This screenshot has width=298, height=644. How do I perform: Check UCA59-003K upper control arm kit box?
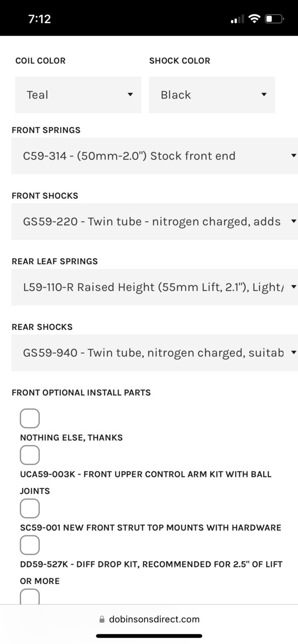pyautogui.click(x=30, y=455)
